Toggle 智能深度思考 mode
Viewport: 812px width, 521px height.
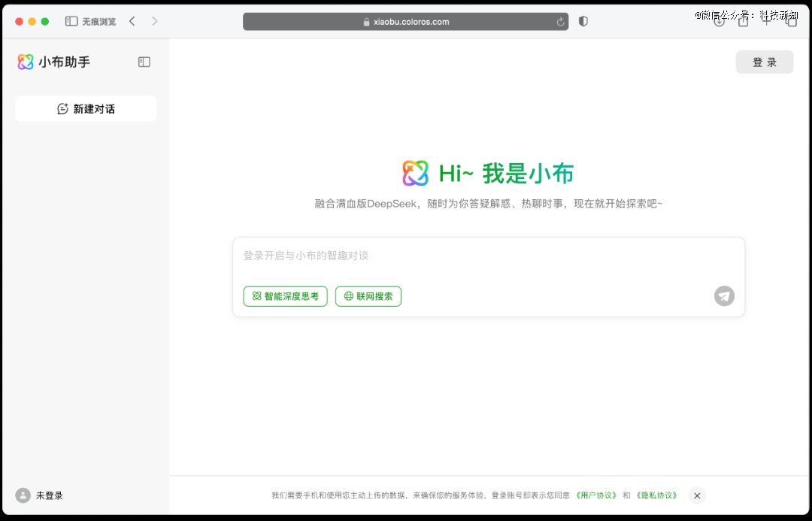[x=286, y=296]
